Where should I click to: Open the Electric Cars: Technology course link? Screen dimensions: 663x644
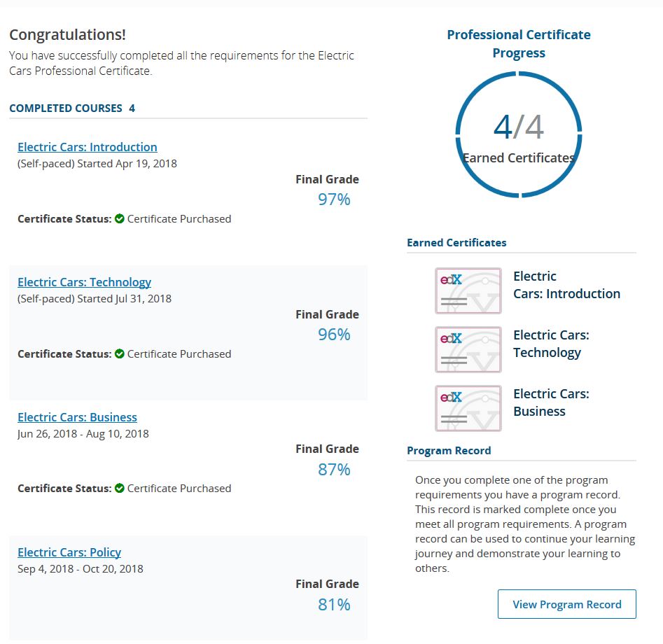84,282
